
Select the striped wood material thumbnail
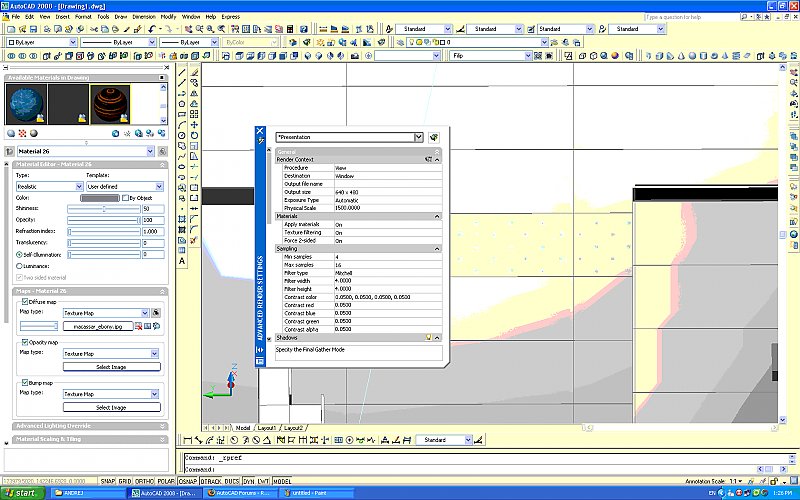click(x=109, y=104)
